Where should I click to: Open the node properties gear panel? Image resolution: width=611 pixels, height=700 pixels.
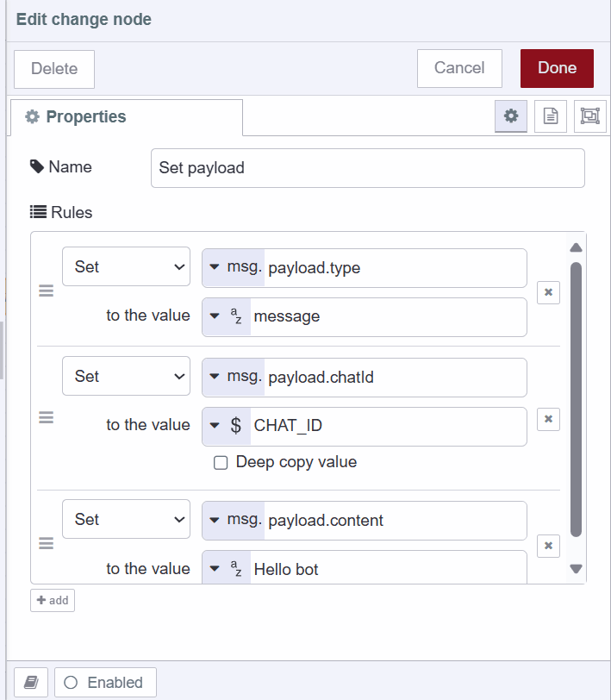pyautogui.click(x=511, y=116)
